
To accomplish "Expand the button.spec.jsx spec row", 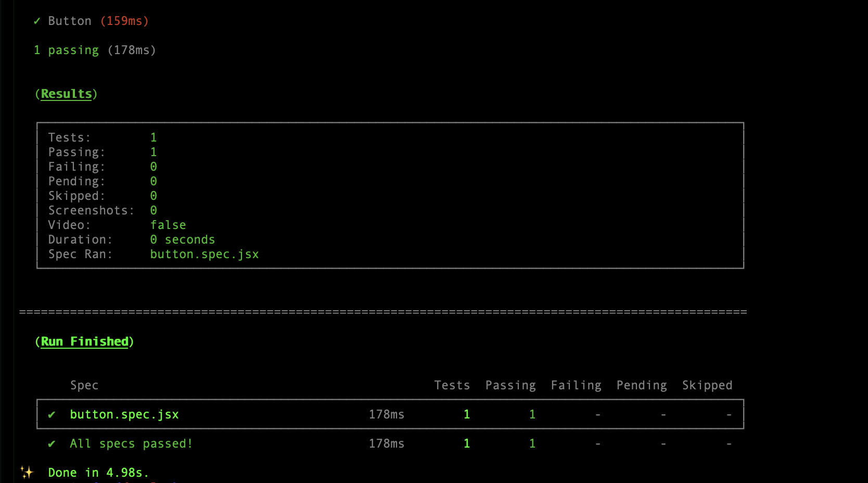I will pos(124,414).
